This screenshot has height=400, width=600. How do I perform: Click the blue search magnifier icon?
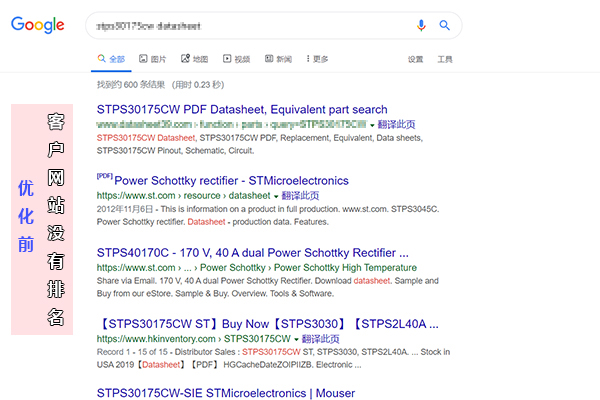click(444, 25)
